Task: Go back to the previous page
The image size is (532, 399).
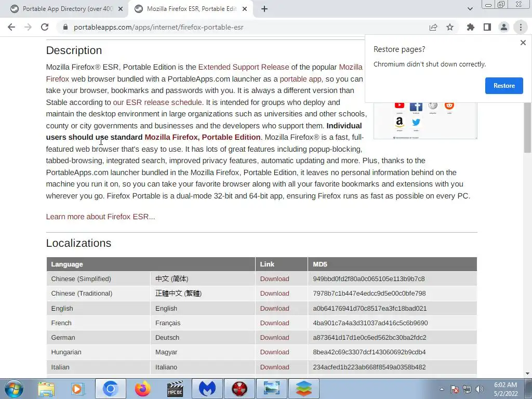Action: coord(11,27)
